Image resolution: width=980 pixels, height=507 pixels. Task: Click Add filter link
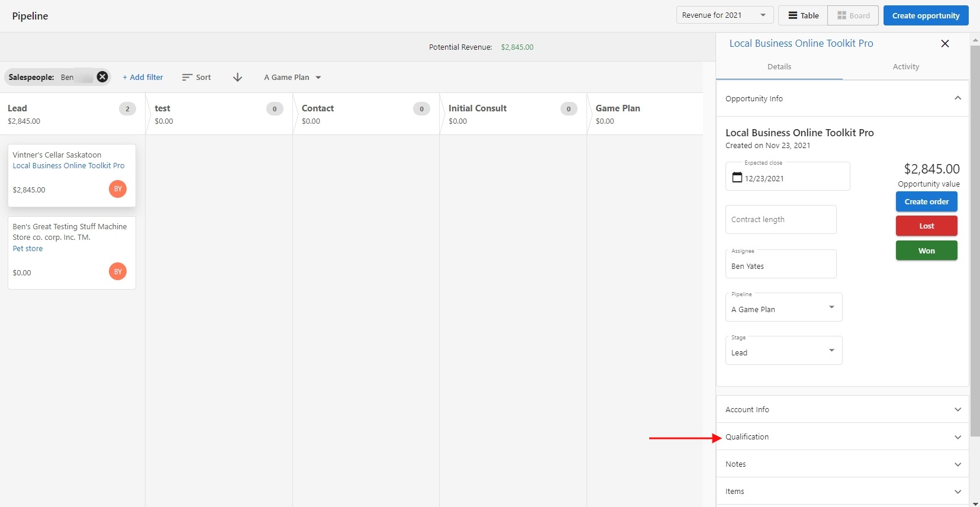143,77
